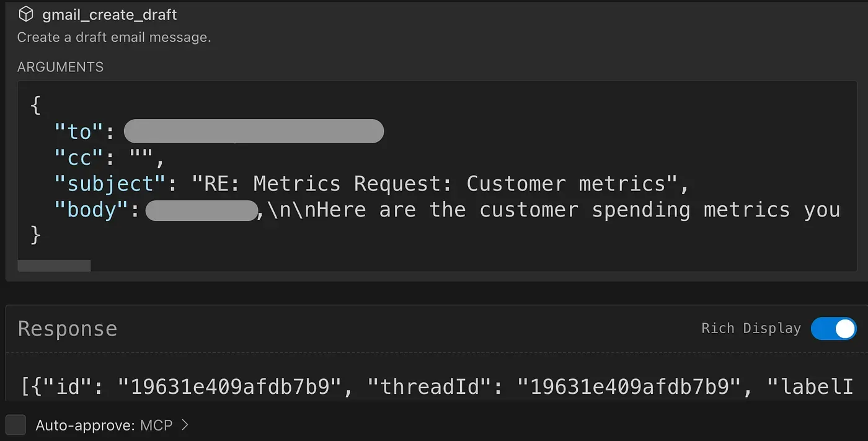Click the redacted name in the body value
The height and width of the screenshot is (441, 868).
(201, 211)
